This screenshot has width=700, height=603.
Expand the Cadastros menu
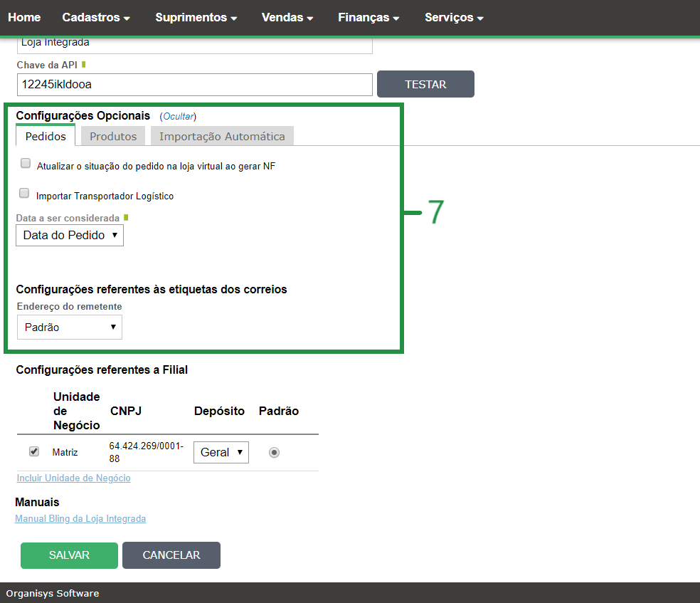coord(96,17)
